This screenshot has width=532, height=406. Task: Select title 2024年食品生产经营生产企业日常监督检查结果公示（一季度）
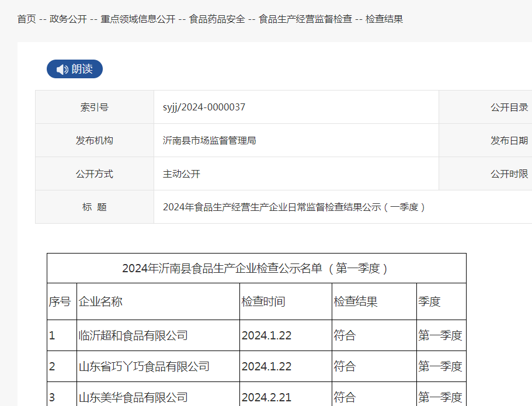[x=294, y=207]
